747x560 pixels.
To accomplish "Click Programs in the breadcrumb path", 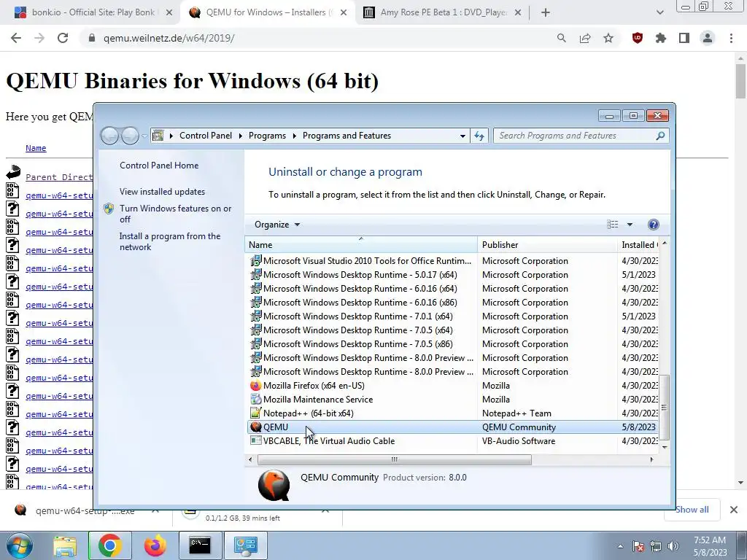I will [267, 136].
